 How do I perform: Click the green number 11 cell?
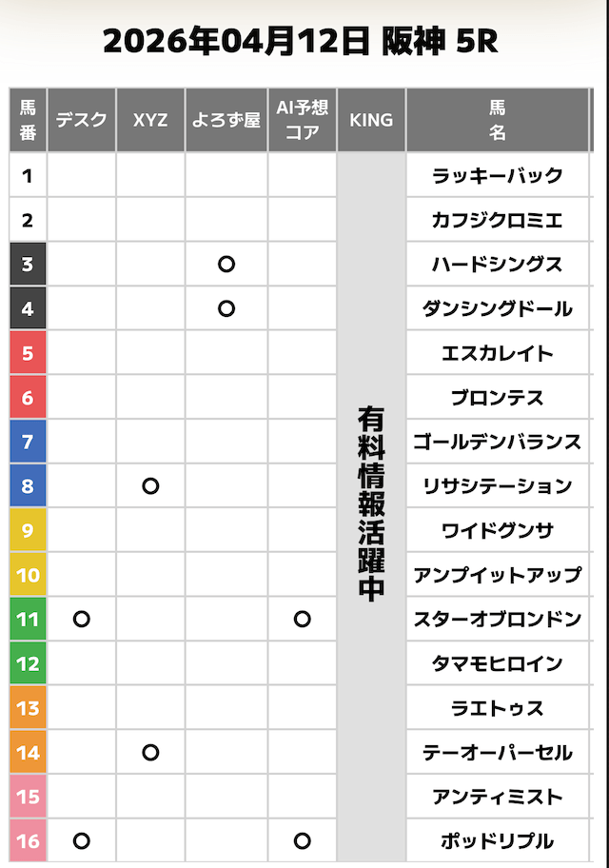click(28, 620)
